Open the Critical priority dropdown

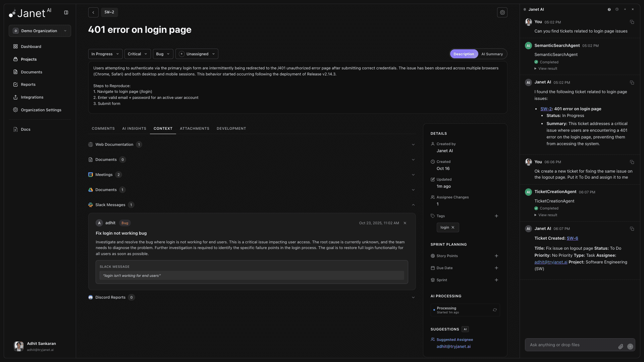pyautogui.click(x=137, y=54)
